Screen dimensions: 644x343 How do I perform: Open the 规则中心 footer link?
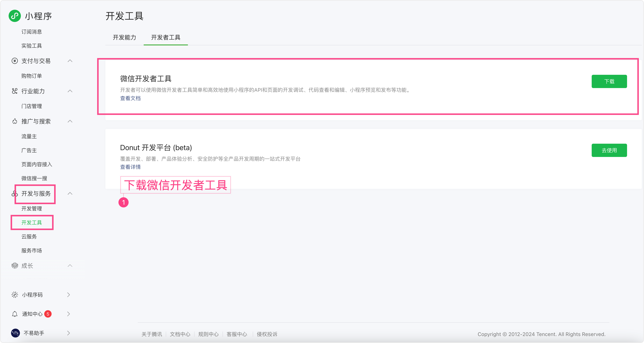(x=208, y=334)
